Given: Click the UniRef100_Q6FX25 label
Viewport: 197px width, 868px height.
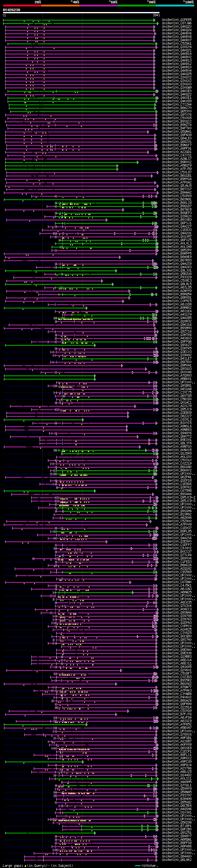Looking at the screenshot, I should (177, 240).
